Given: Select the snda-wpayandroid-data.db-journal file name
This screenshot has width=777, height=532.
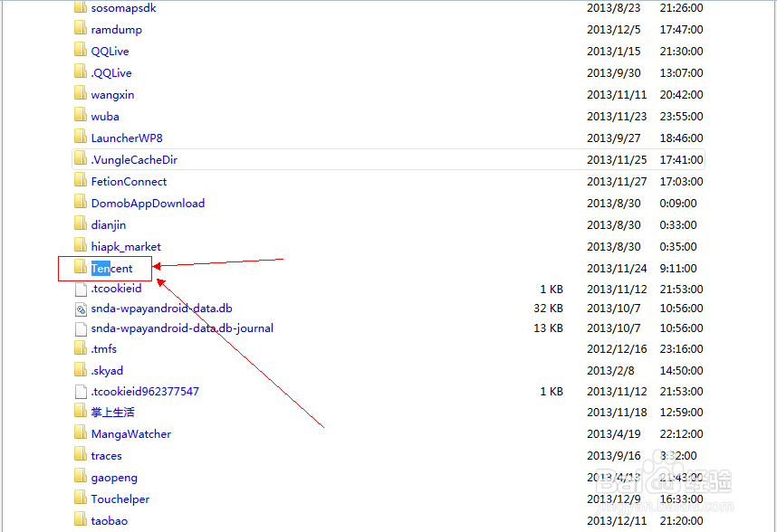Looking at the screenshot, I should point(182,328).
